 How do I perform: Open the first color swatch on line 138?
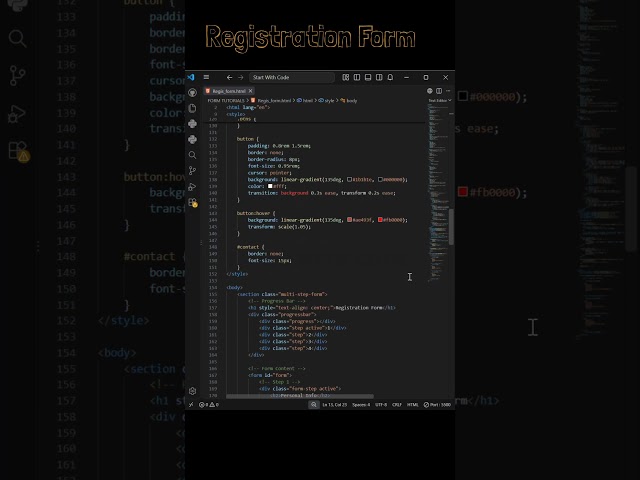349,180
